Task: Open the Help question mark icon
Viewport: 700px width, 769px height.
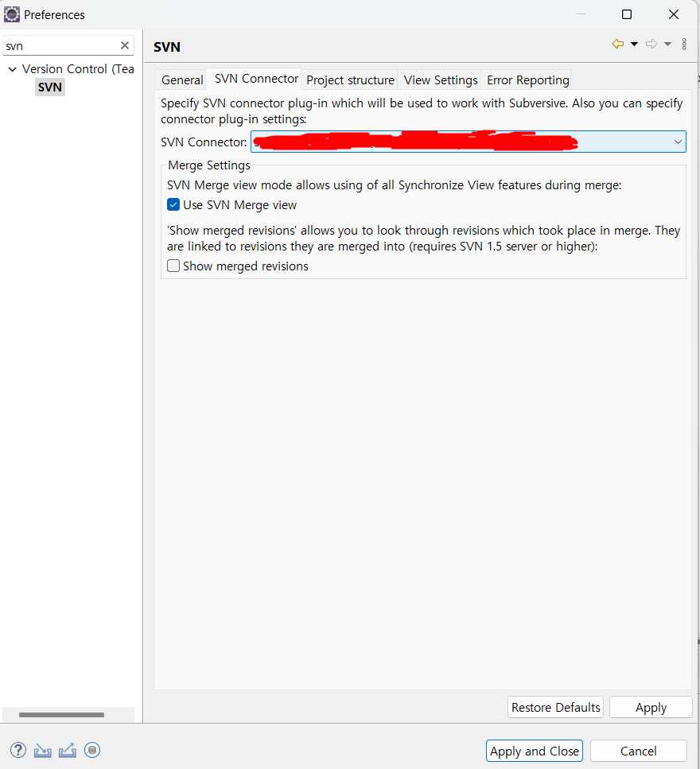Action: pyautogui.click(x=18, y=750)
